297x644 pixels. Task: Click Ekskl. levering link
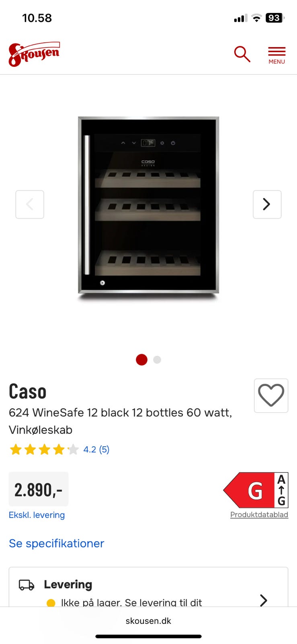(x=37, y=515)
